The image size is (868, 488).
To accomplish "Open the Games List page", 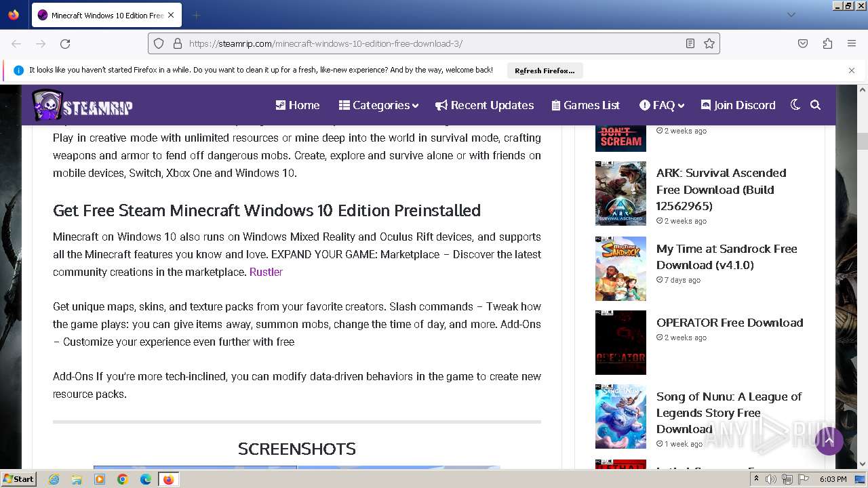I will tap(586, 105).
